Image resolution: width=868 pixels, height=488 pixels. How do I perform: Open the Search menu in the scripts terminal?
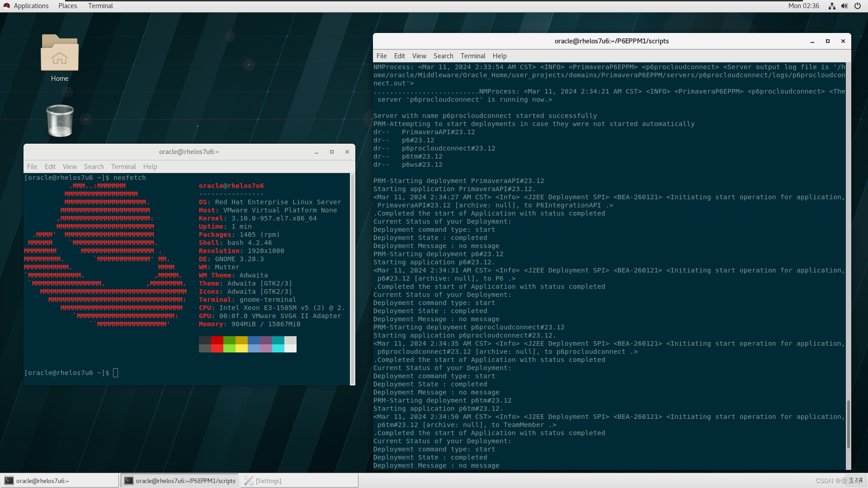pyautogui.click(x=443, y=56)
